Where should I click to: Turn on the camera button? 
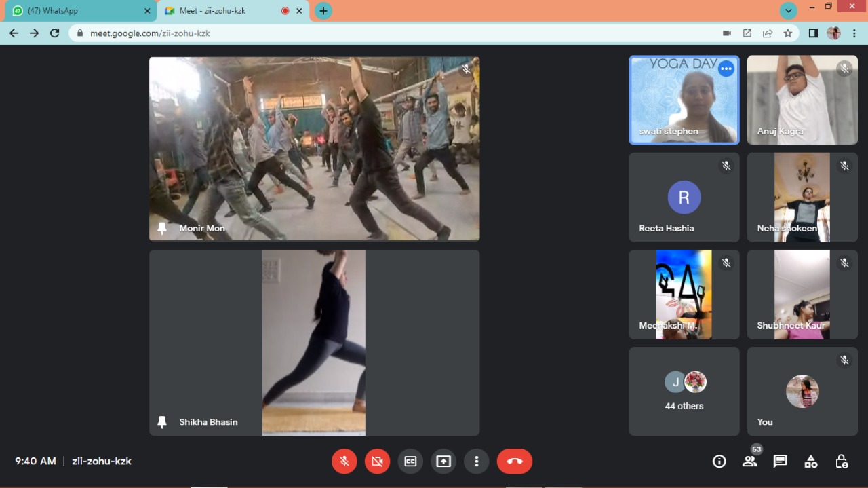[x=377, y=462]
